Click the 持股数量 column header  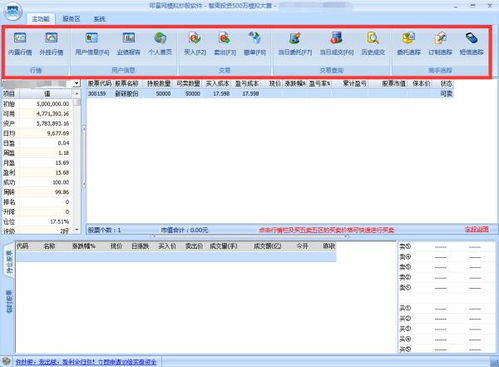159,84
